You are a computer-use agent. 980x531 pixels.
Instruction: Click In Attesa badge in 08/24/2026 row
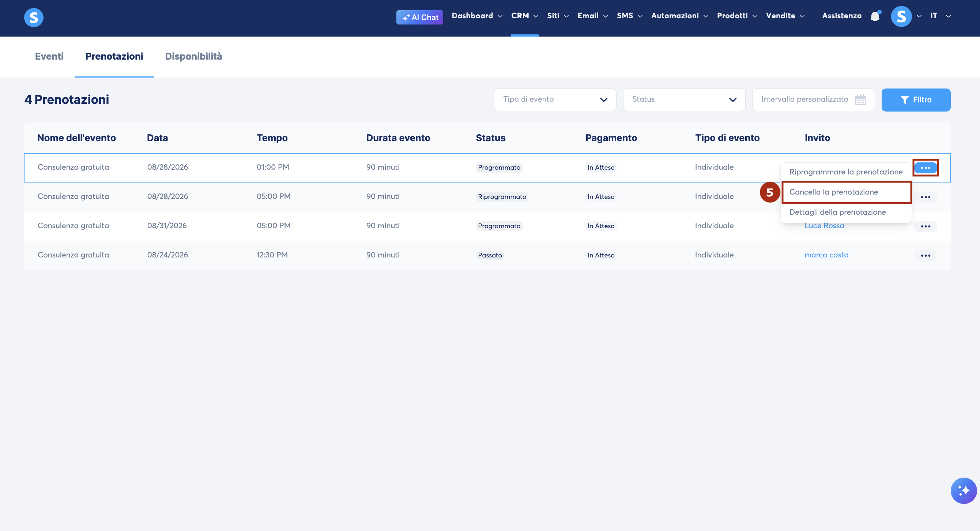point(601,255)
